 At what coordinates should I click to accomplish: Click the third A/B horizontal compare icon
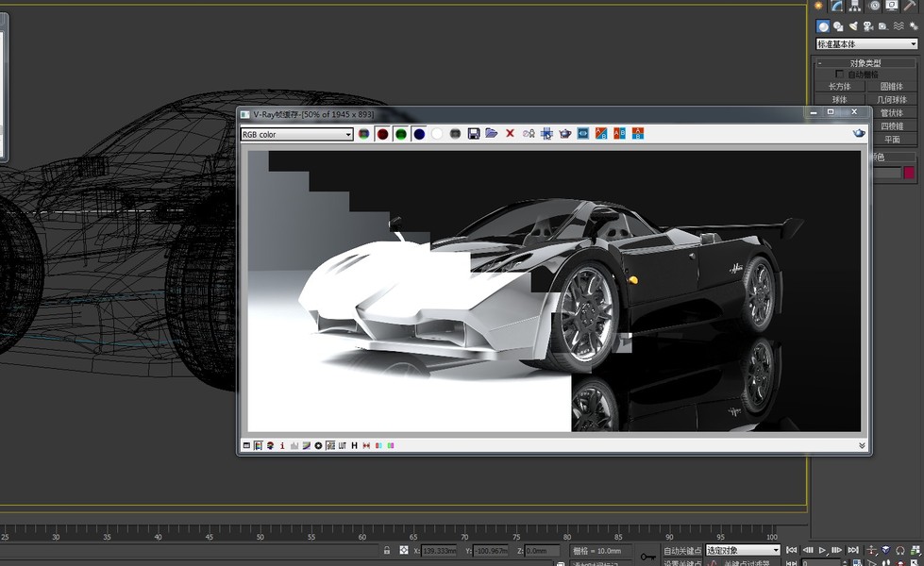click(x=638, y=134)
